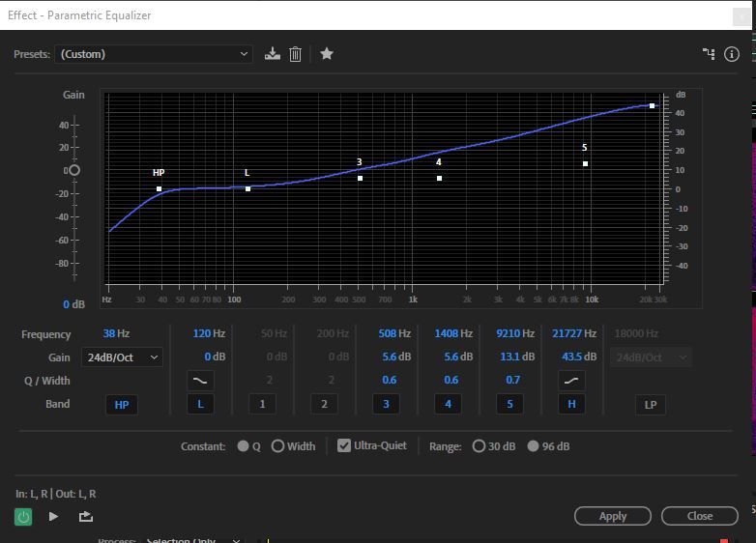Select Constant Width radio option
Screen dimensions: 756x543
pos(277,446)
